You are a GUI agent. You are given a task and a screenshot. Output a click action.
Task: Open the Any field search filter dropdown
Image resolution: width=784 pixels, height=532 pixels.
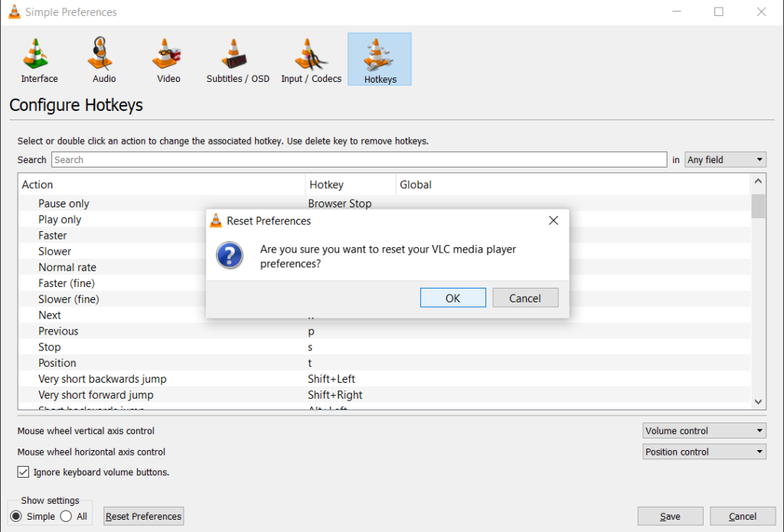click(724, 159)
